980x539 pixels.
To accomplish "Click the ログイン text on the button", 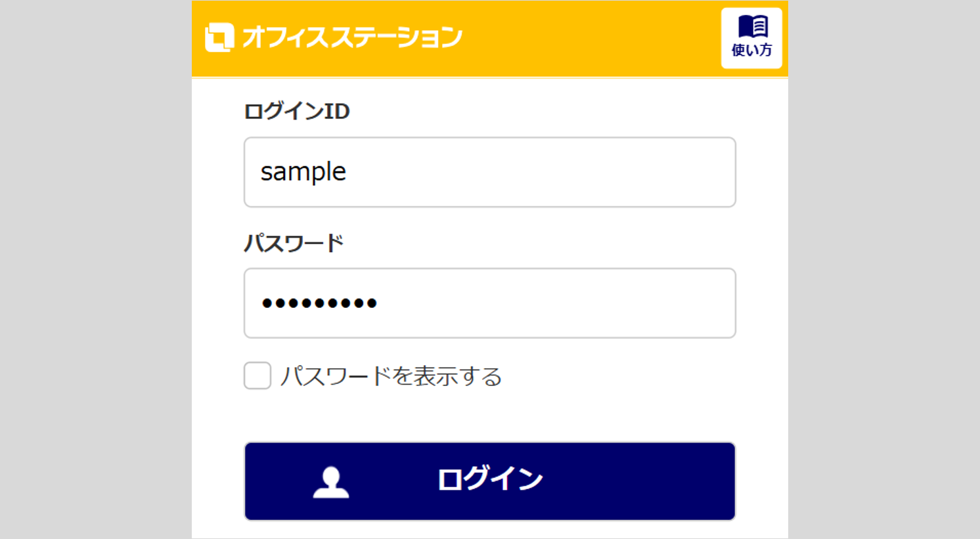I will coord(490,479).
